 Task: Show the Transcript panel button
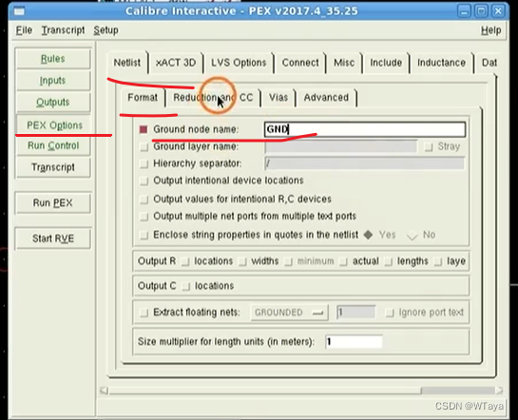pos(53,167)
